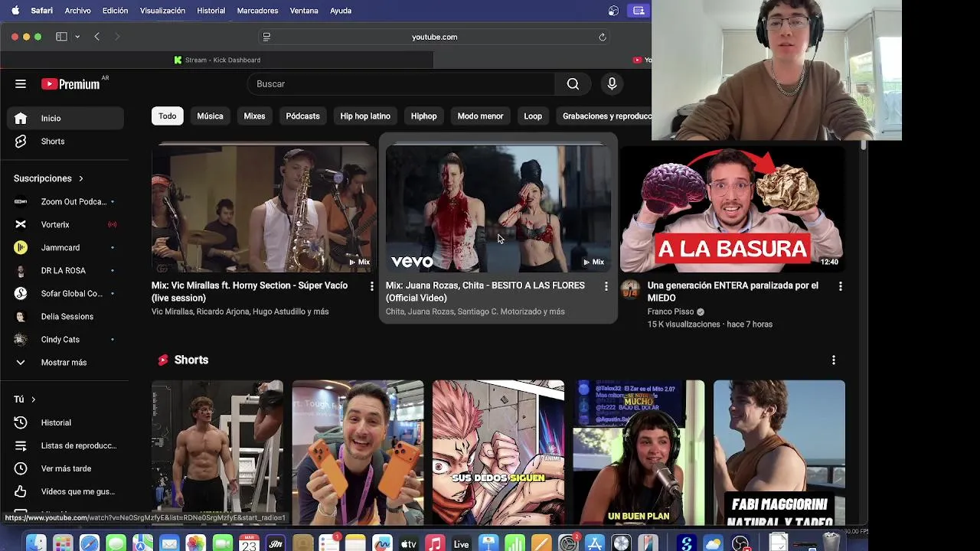Open Shorts section more options

[834, 360]
